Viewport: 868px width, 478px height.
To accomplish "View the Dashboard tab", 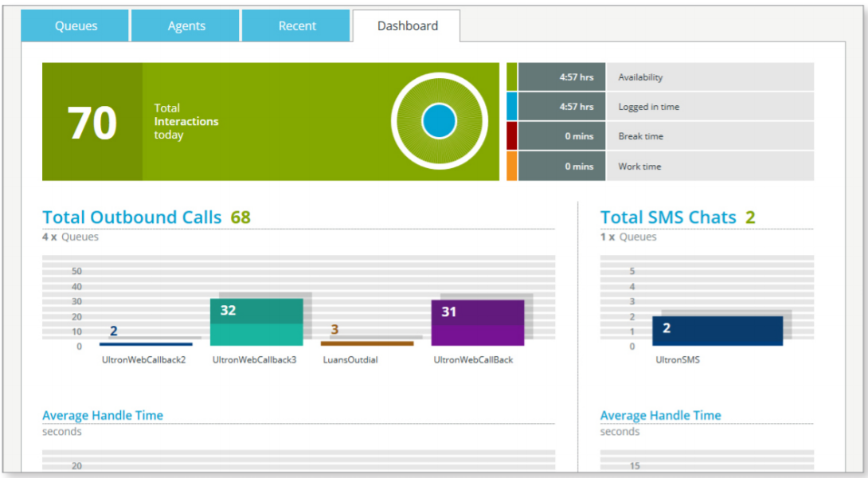I will tap(407, 25).
